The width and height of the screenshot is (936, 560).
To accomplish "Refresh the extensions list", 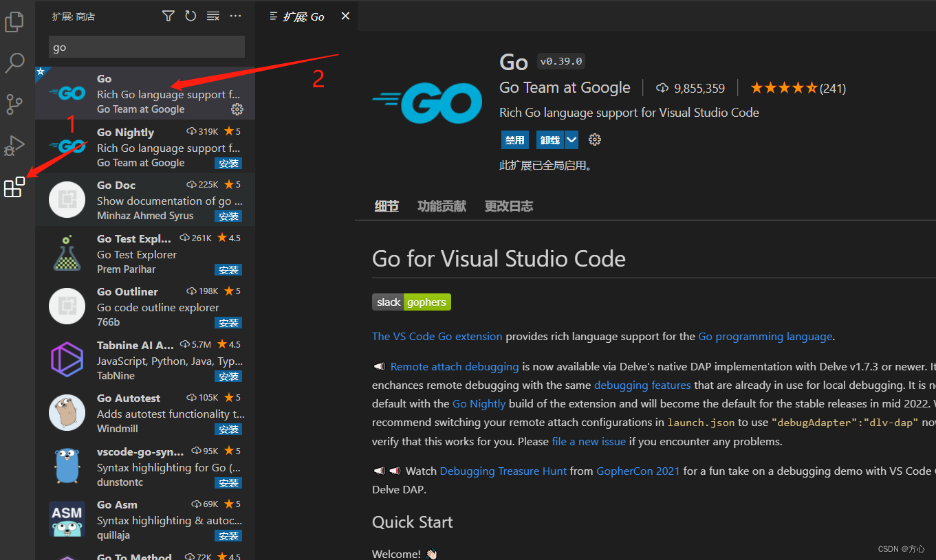I will pyautogui.click(x=191, y=16).
